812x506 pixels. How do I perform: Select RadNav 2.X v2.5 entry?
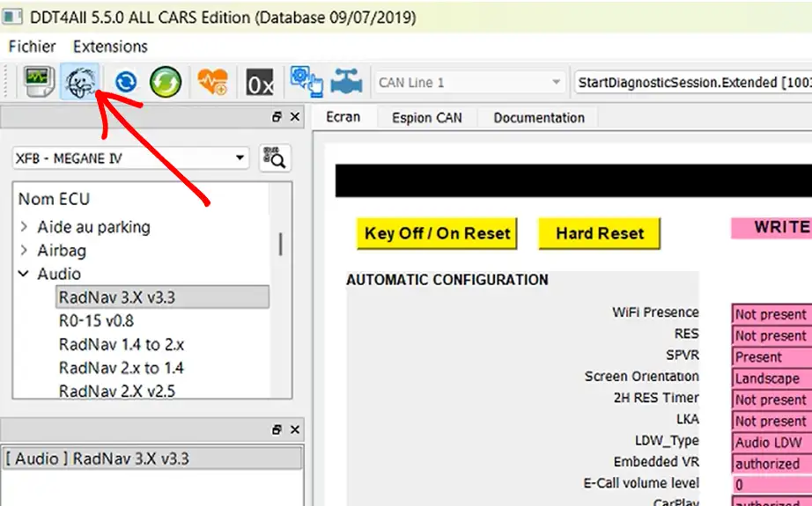[x=117, y=391]
